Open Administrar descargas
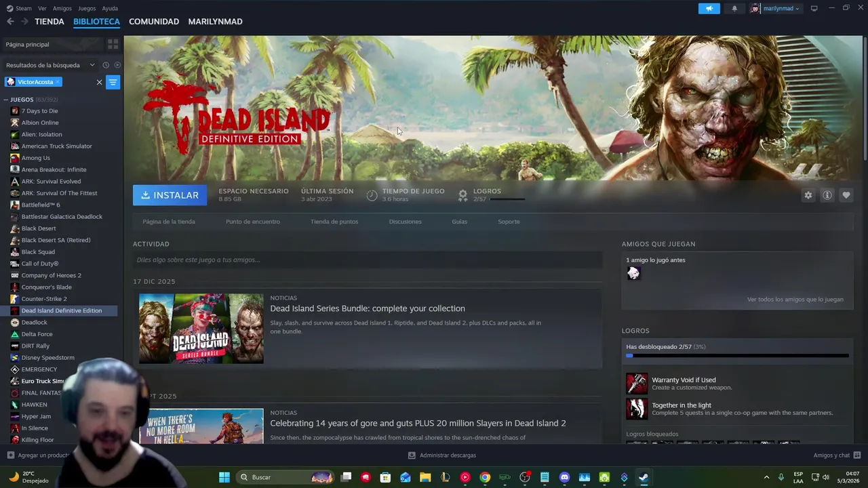Viewport: 868px width, 488px height. [442, 455]
